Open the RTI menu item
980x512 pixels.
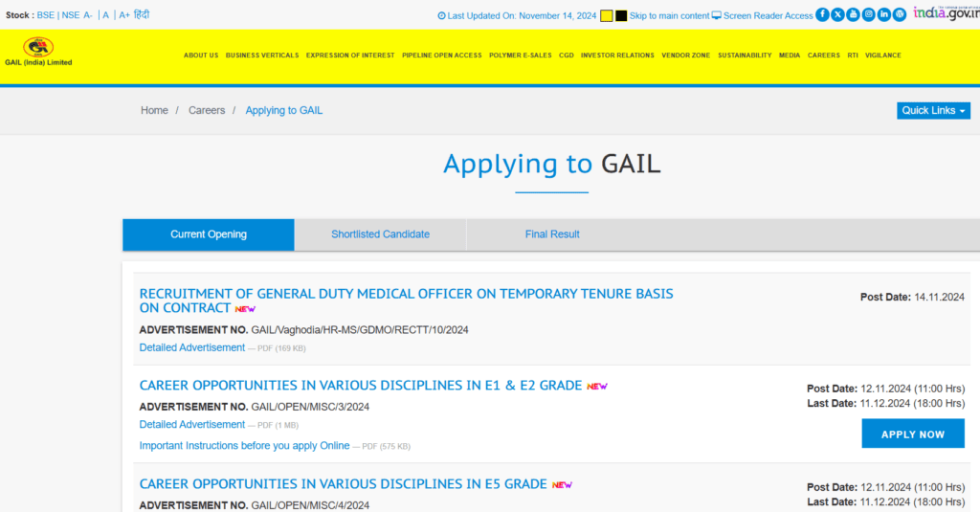click(853, 56)
